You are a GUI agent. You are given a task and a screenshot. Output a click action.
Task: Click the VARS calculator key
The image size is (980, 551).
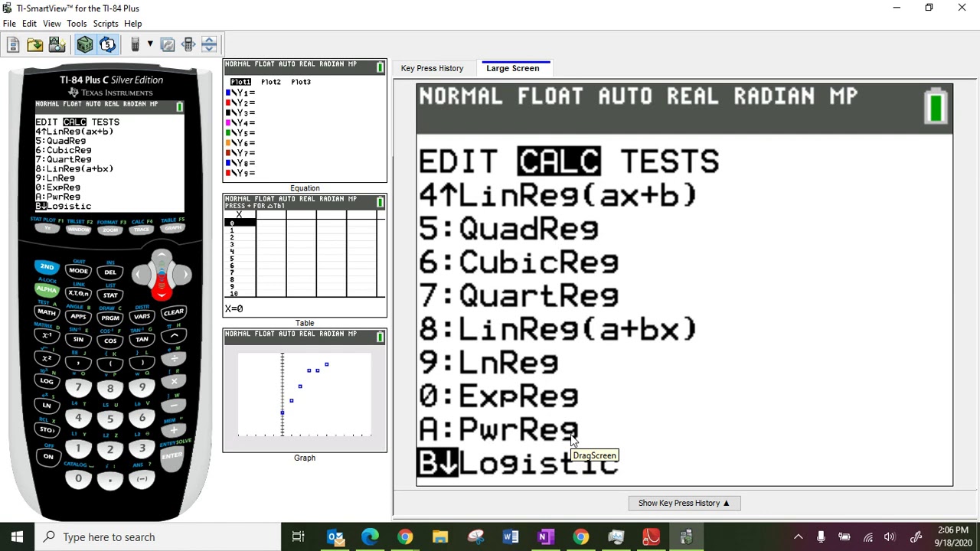142,316
